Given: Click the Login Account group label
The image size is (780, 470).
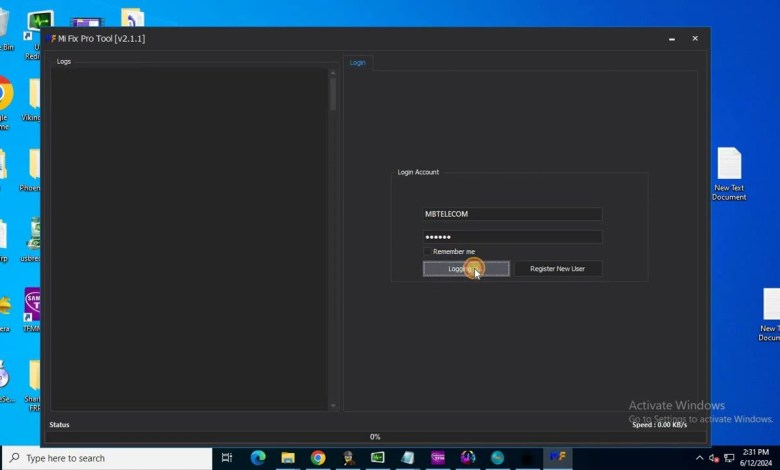Looking at the screenshot, I should coord(418,172).
